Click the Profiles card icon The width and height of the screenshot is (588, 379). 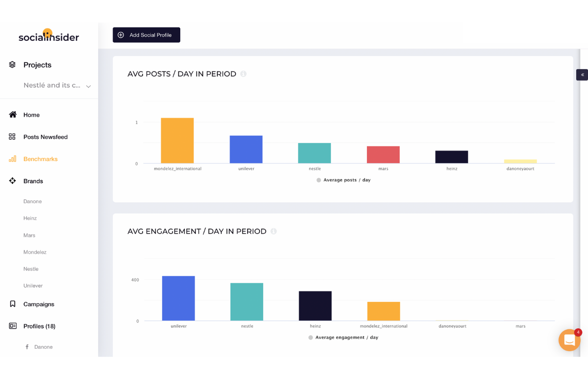[13, 326]
